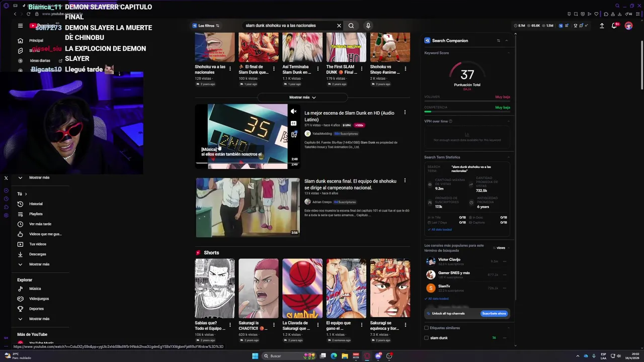Open options for La mejor escena video

(x=405, y=113)
